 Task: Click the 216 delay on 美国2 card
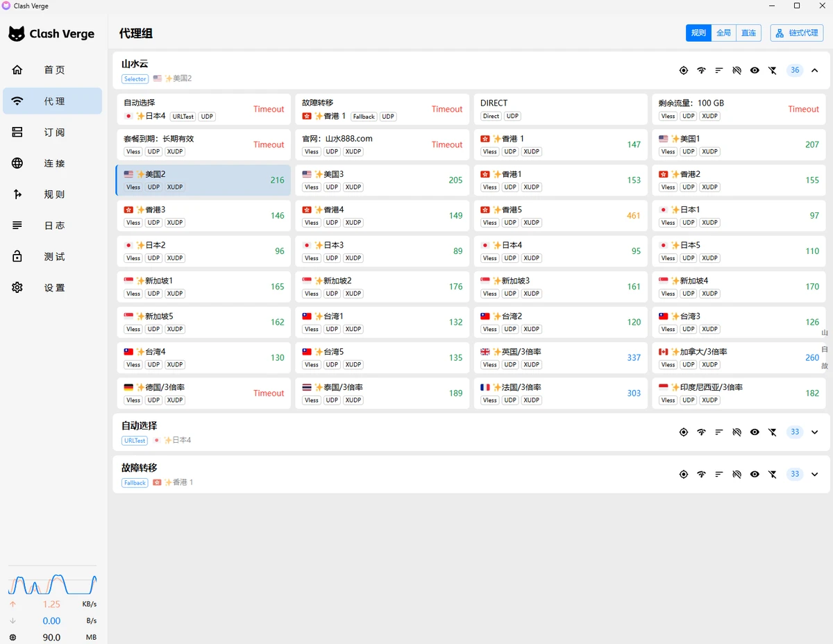point(277,180)
